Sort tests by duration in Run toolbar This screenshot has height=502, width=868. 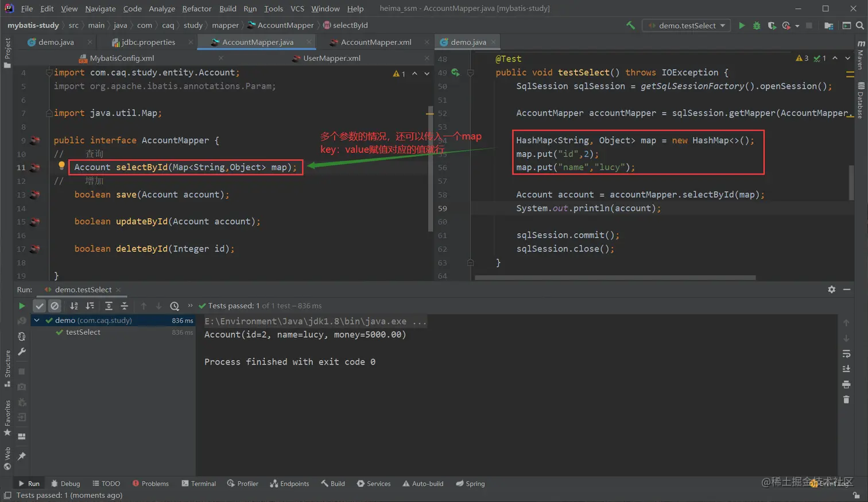tap(90, 306)
